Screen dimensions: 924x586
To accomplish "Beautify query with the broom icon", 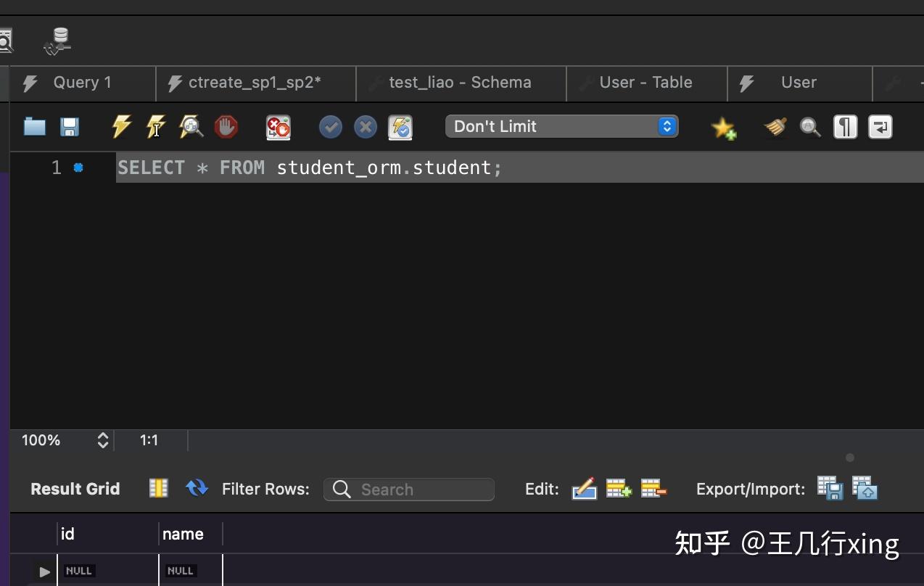I will tap(775, 127).
